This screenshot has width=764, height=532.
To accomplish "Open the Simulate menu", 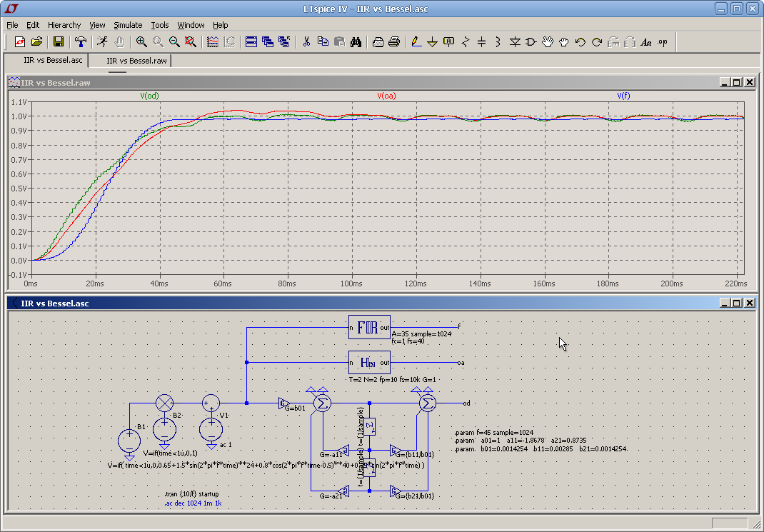I will [128, 25].
